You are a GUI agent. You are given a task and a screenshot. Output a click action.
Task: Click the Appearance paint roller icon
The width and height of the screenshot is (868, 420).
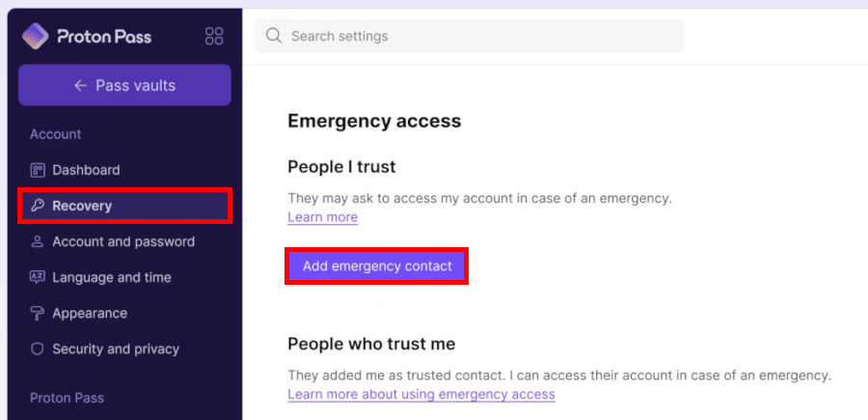coord(38,313)
